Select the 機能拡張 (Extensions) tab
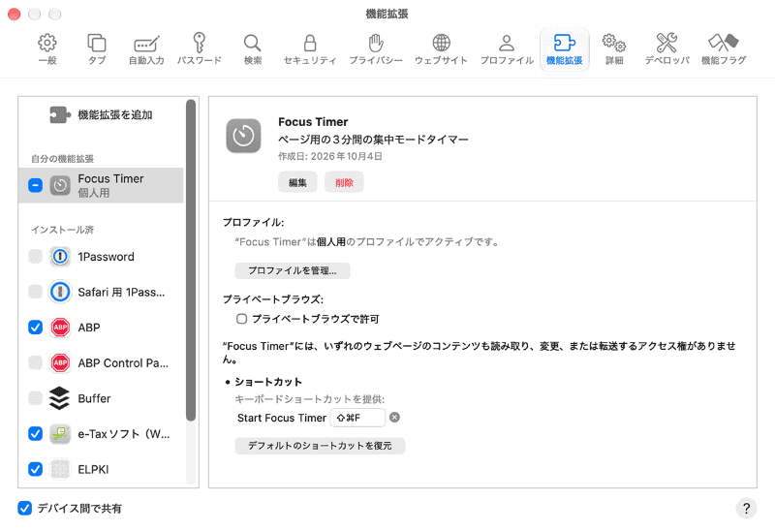Viewport: 775px width, 532px height. [x=564, y=49]
